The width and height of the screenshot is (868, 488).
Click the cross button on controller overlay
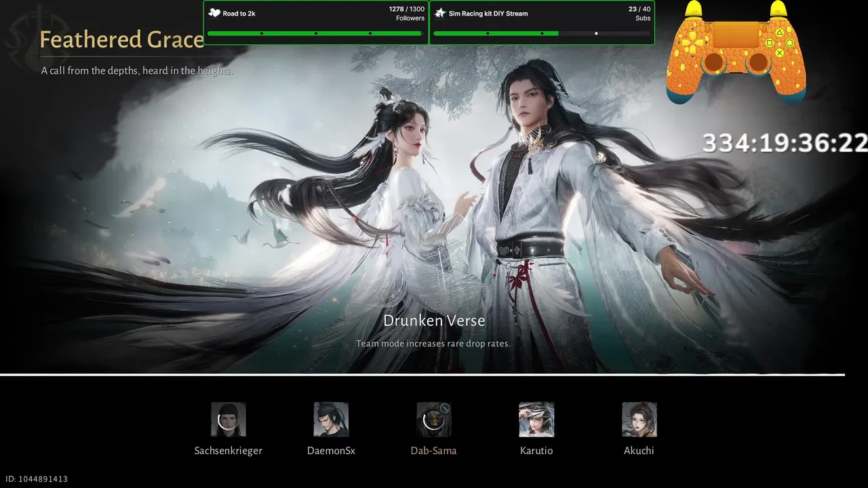point(780,53)
